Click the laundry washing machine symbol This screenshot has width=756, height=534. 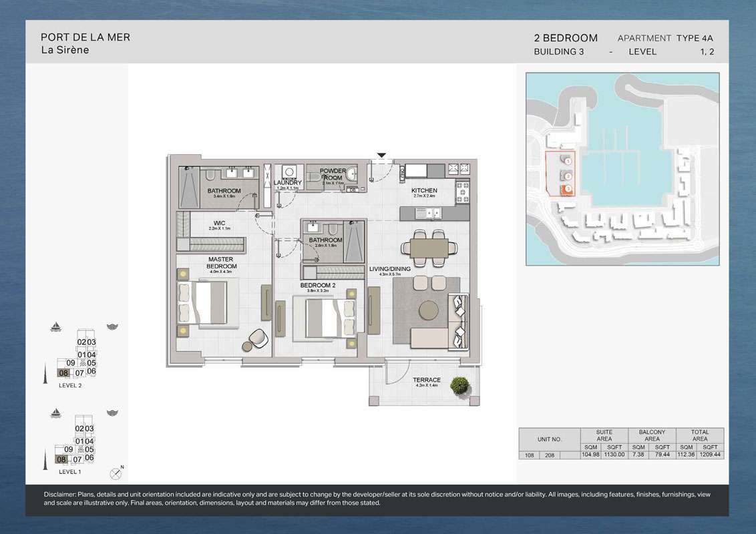289,172
